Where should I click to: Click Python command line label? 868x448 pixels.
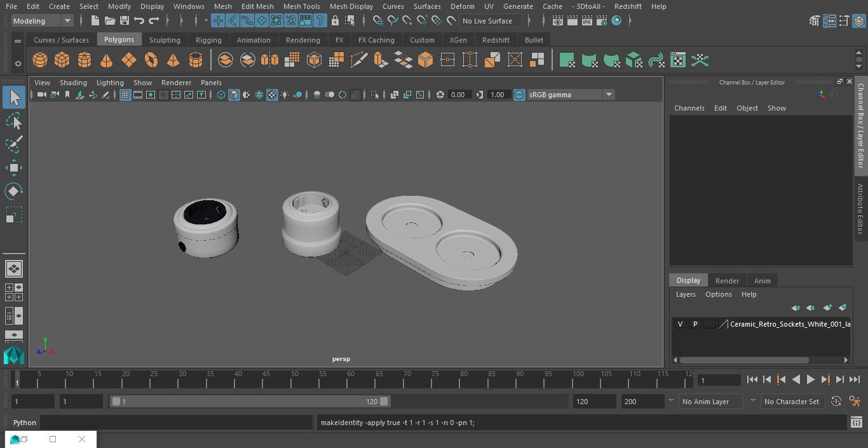[25, 423]
